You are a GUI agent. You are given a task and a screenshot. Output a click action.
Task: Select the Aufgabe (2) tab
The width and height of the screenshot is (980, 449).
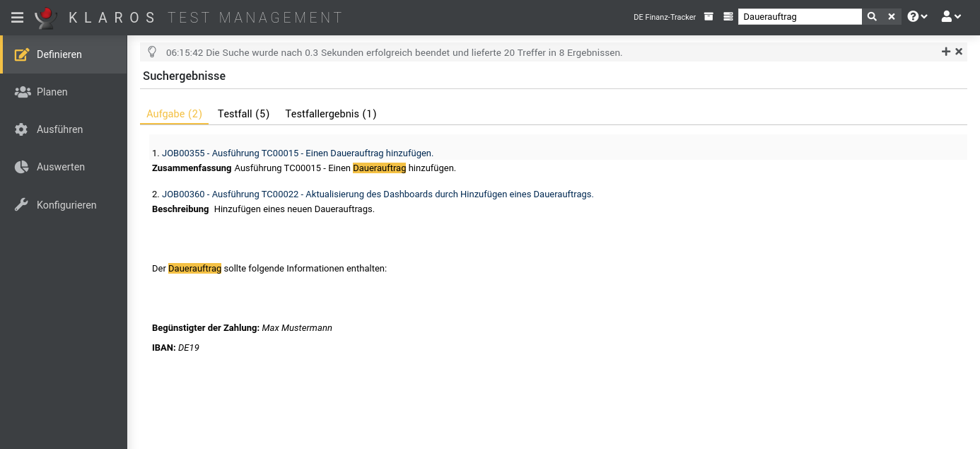click(174, 114)
